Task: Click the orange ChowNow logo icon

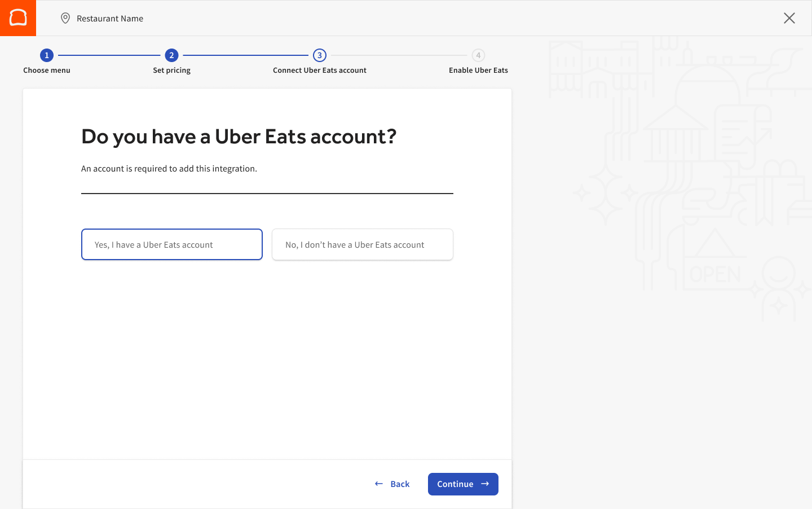Action: (17, 17)
